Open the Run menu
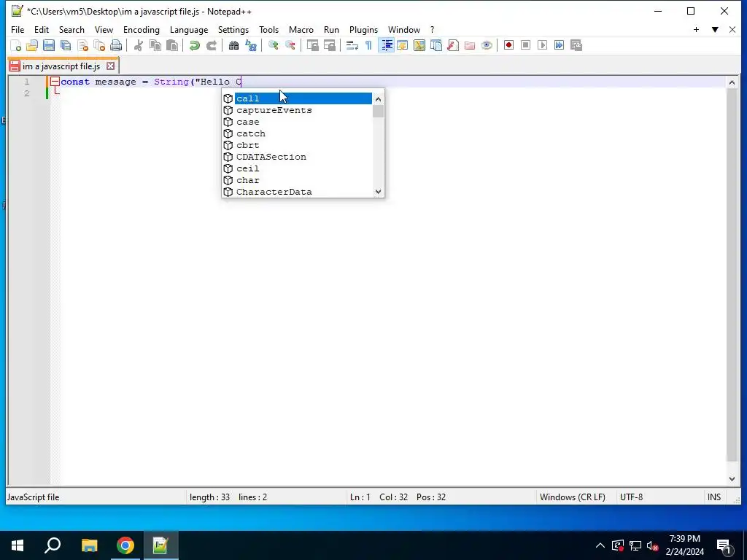Viewport: 747px width, 560px height. click(x=332, y=29)
